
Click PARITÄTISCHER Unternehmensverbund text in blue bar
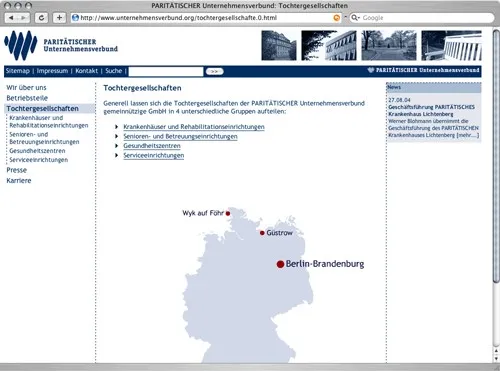(x=428, y=70)
